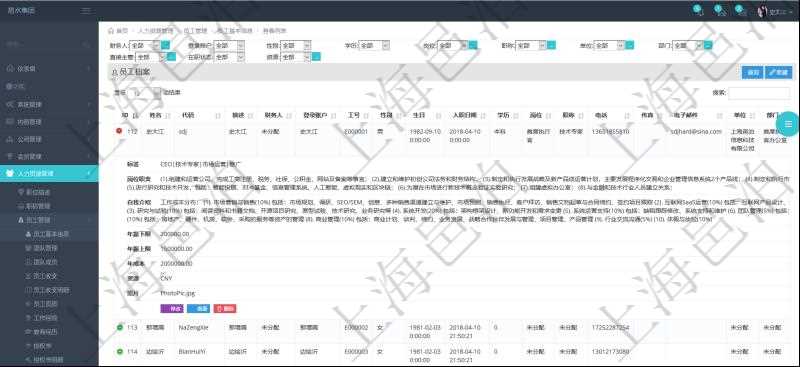Collapse row 112 with the red minus icon
The image size is (800, 367).
[x=119, y=131]
